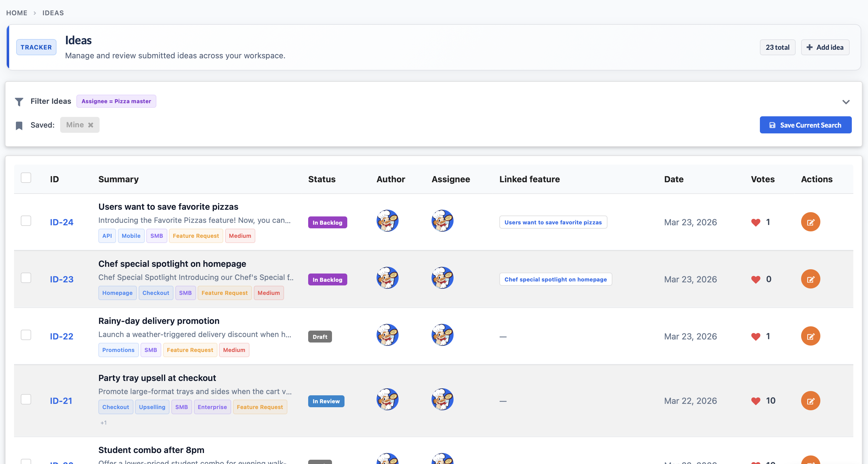This screenshot has height=464, width=868.
Task: Open title Users want to save favorite pizzas
Action: [168, 207]
